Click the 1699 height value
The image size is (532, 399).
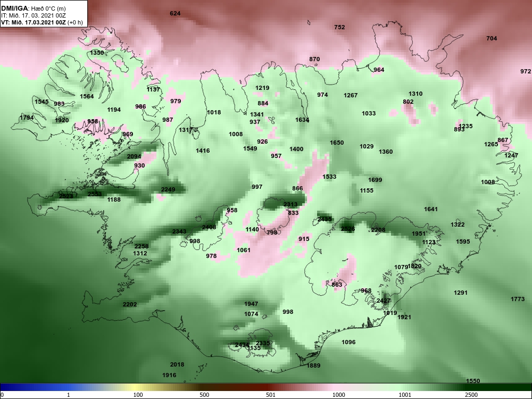(375, 180)
